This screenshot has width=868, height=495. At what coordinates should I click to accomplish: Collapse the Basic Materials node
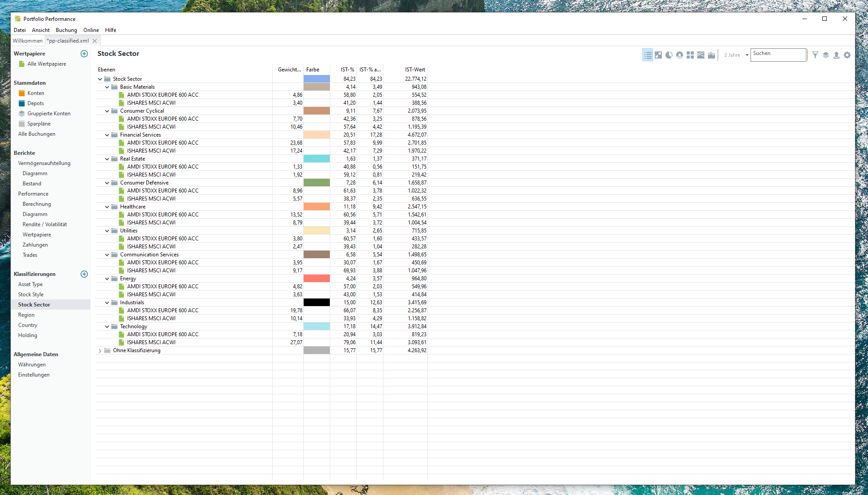pos(107,87)
